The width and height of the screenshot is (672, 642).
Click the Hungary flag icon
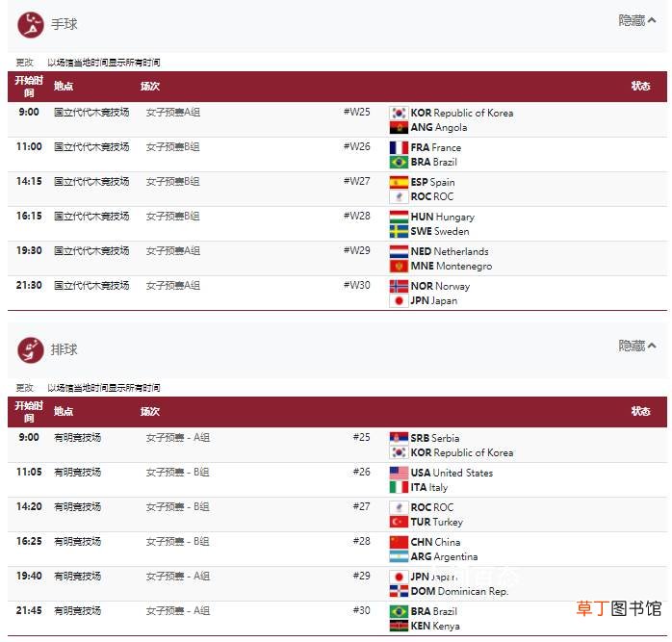tap(399, 217)
